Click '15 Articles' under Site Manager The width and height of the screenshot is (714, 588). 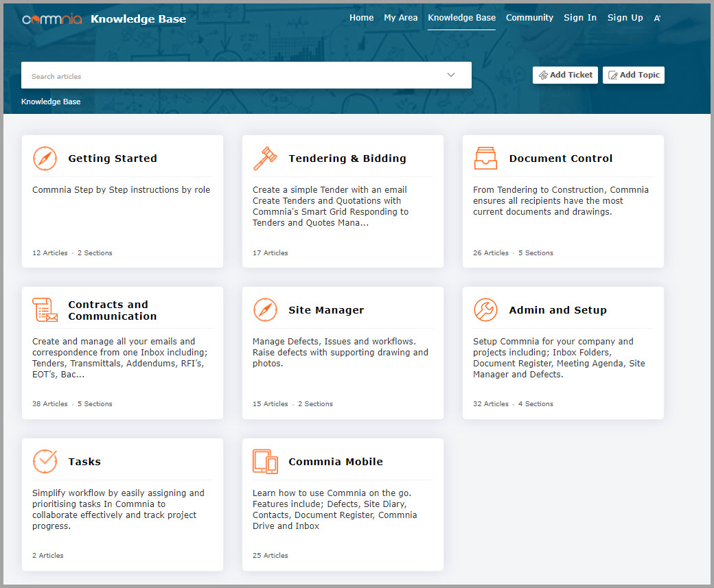click(x=270, y=404)
